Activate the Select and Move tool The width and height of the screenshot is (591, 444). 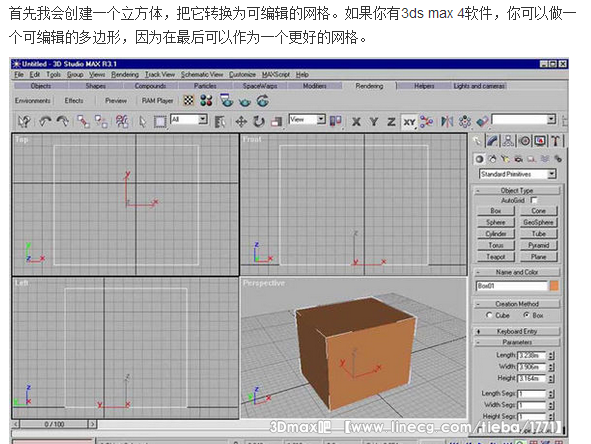point(241,121)
